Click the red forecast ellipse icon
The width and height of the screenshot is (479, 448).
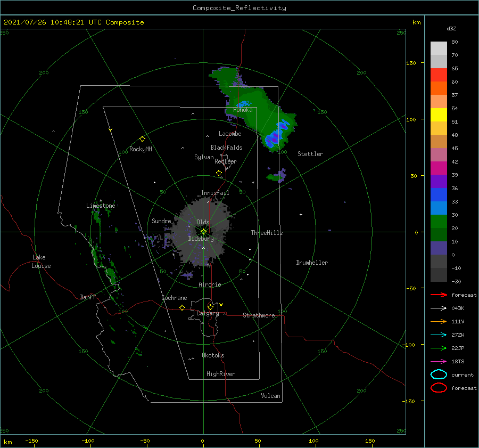tap(439, 388)
